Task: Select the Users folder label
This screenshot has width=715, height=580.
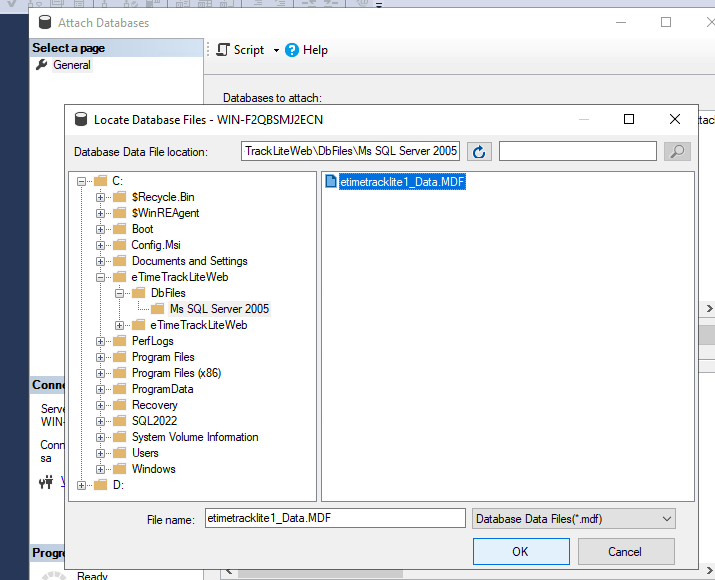Action: coord(145,453)
